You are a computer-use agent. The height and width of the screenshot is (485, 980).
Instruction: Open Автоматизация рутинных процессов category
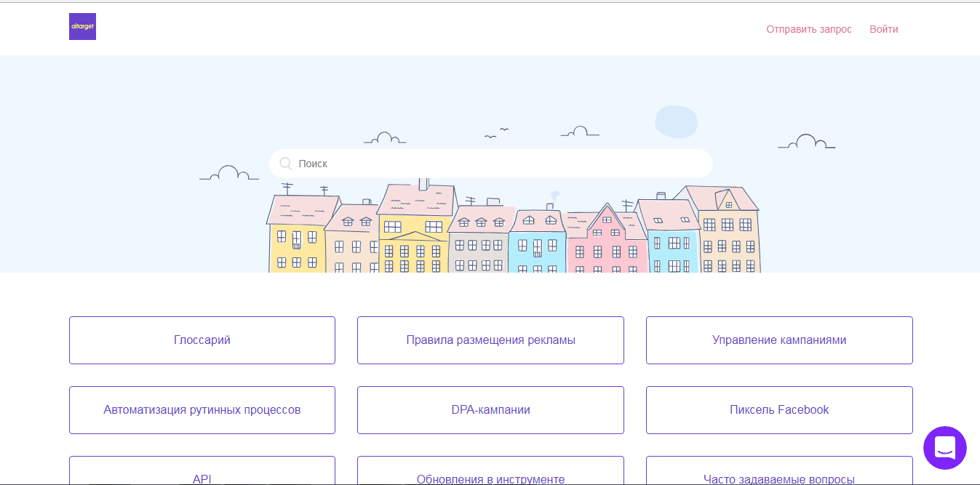pos(202,410)
